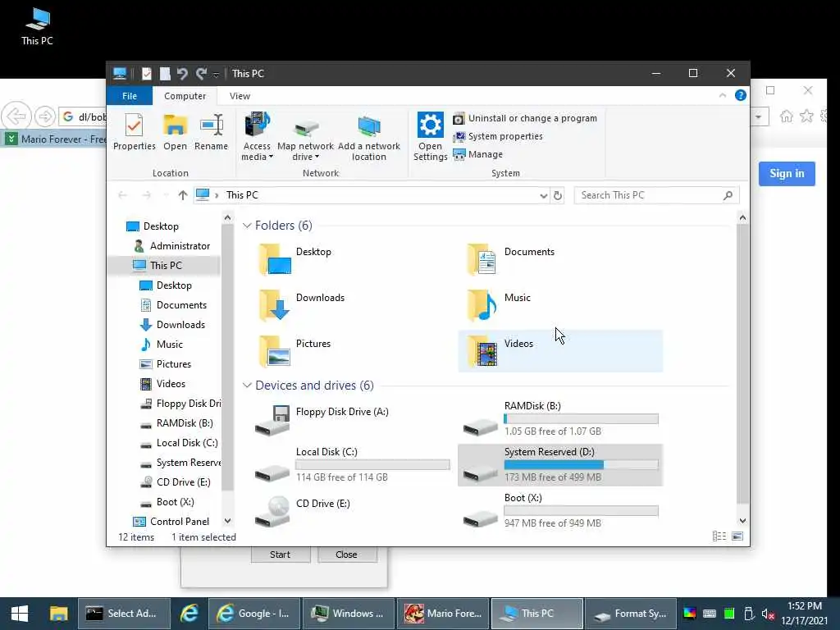Click Manage in the System group
Image resolution: width=840 pixels, height=630 pixels.
478,154
